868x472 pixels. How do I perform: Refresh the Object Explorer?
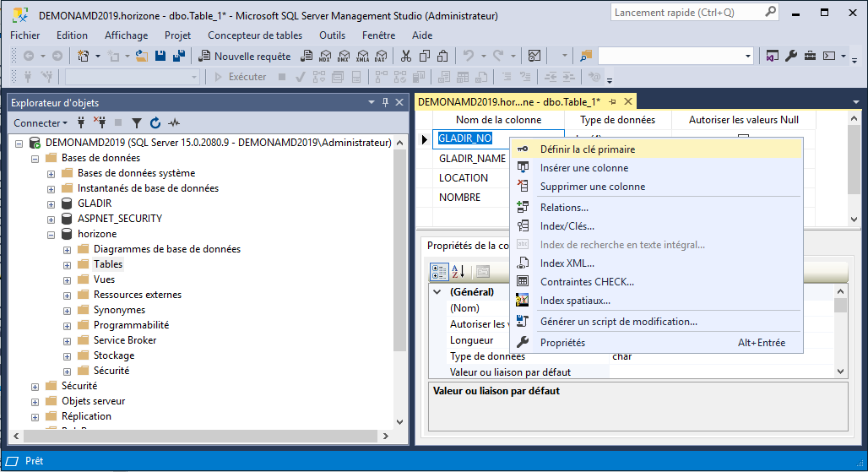[155, 123]
